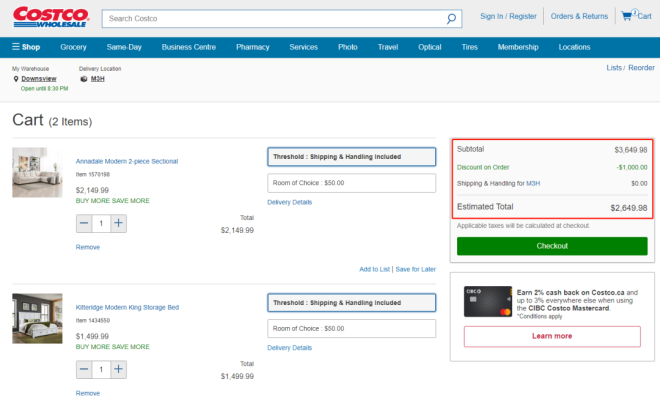Click the Kitteridge Storage Bed thumbnail
Image resolution: width=660 pixels, height=401 pixels.
[x=37, y=318]
